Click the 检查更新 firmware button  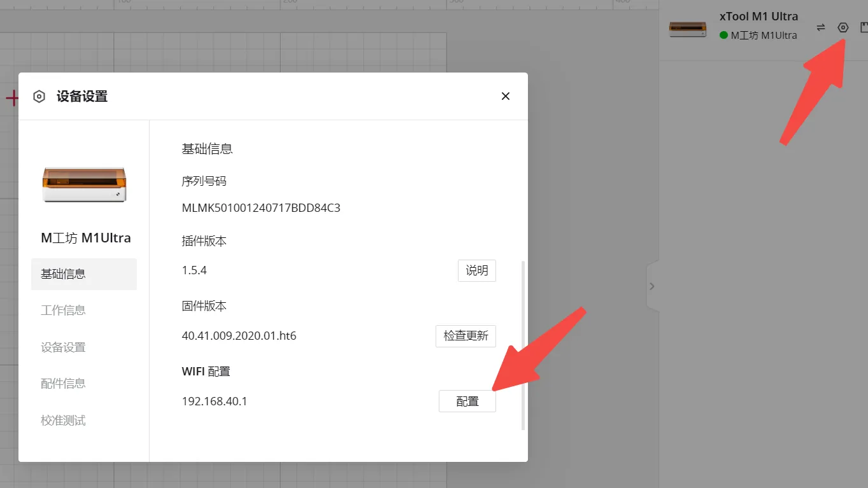[466, 336]
